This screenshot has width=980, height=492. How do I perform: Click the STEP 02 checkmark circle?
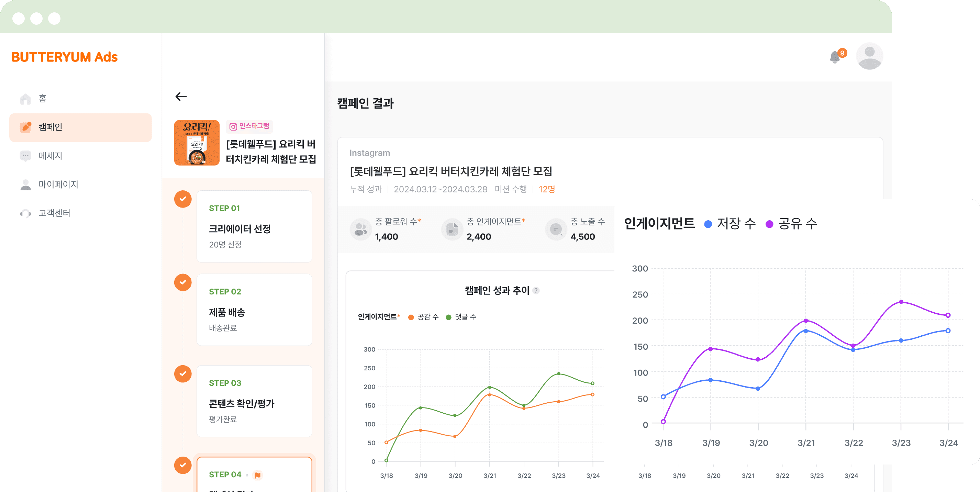point(183,282)
